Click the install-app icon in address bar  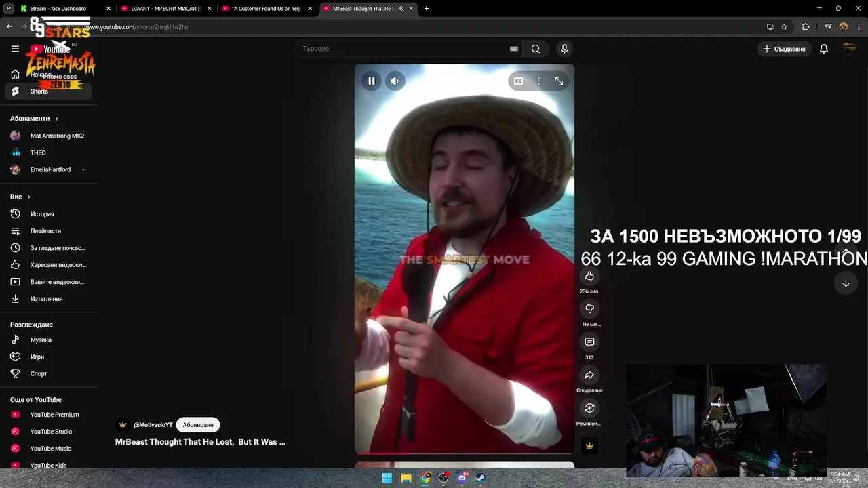(x=770, y=27)
